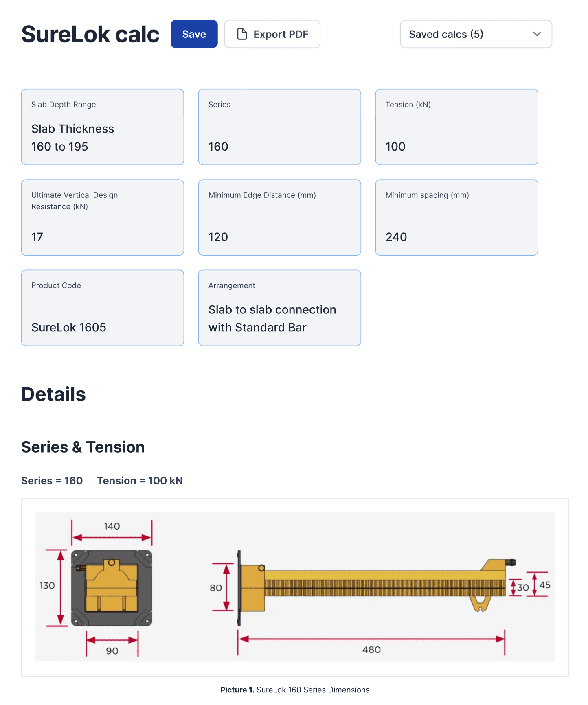
Task: Click the document icon on Export PDF button
Action: [x=242, y=34]
